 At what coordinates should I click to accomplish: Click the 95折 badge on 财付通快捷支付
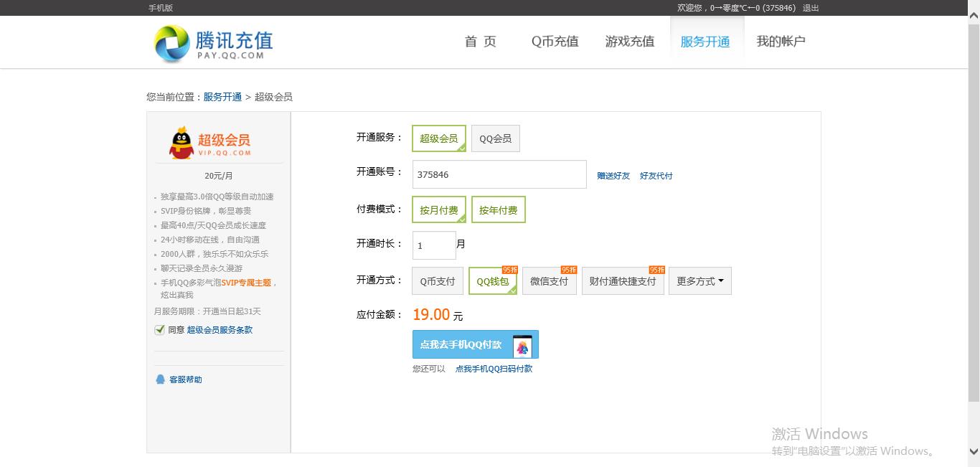click(656, 270)
